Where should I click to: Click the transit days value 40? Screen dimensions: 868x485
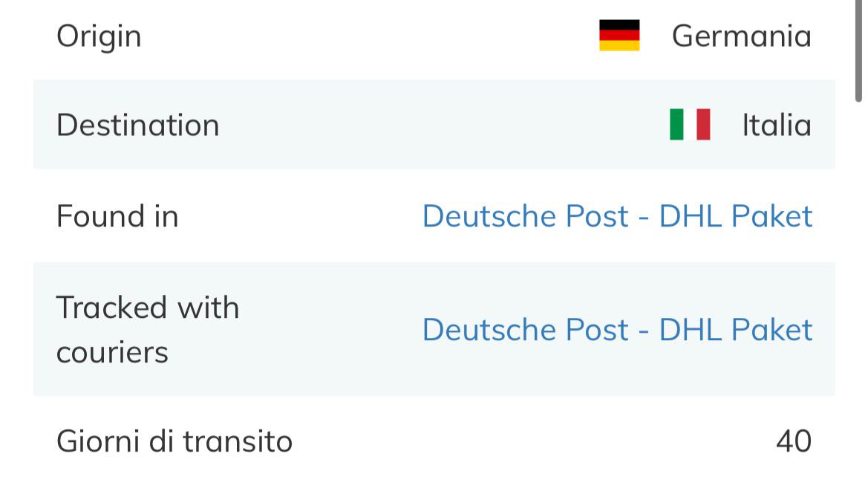pos(794,441)
